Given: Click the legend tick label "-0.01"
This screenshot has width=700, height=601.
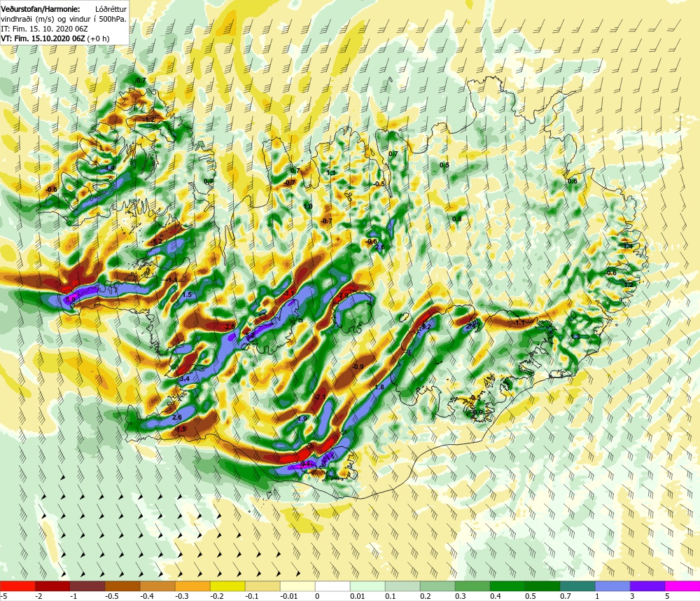Looking at the screenshot, I should [x=288, y=596].
